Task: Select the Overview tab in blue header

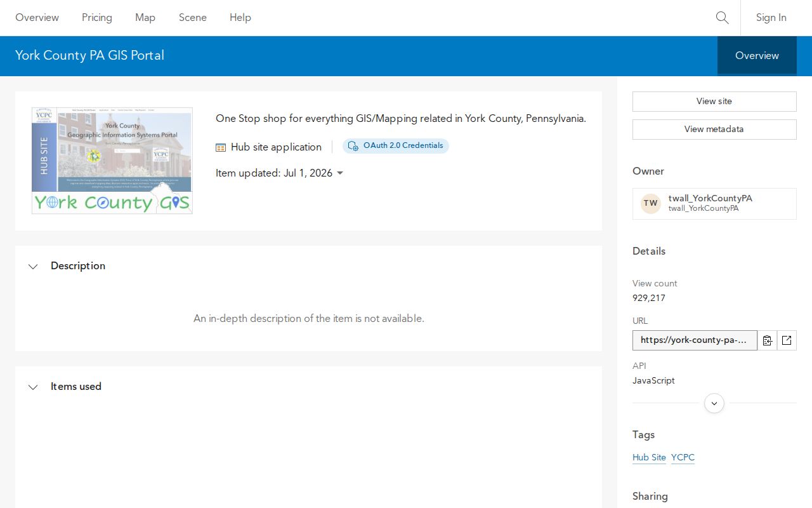Action: pos(757,56)
